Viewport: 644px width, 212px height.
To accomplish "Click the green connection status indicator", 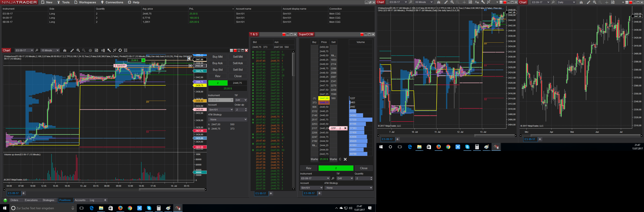I will [x=5, y=200].
